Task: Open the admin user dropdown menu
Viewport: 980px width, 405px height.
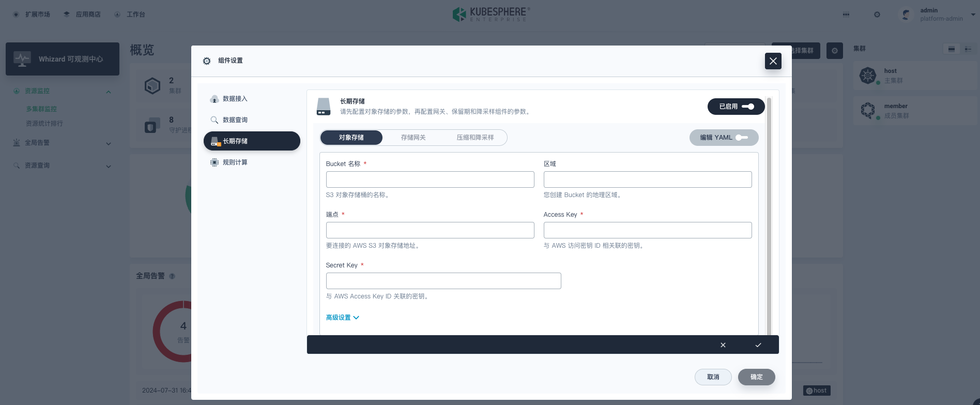Action: [x=938, y=14]
